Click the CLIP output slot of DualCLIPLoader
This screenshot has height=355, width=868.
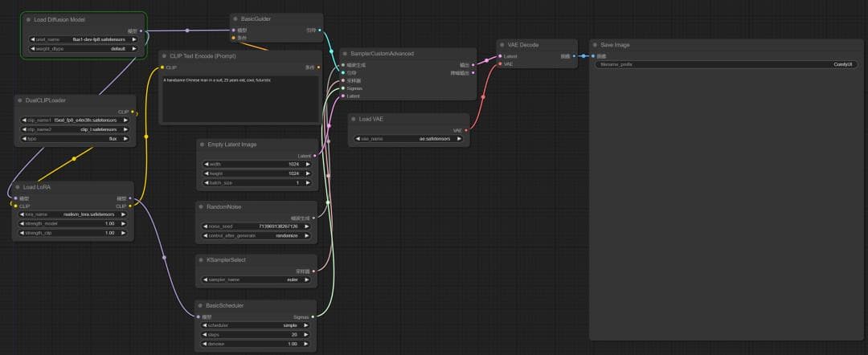[132, 112]
